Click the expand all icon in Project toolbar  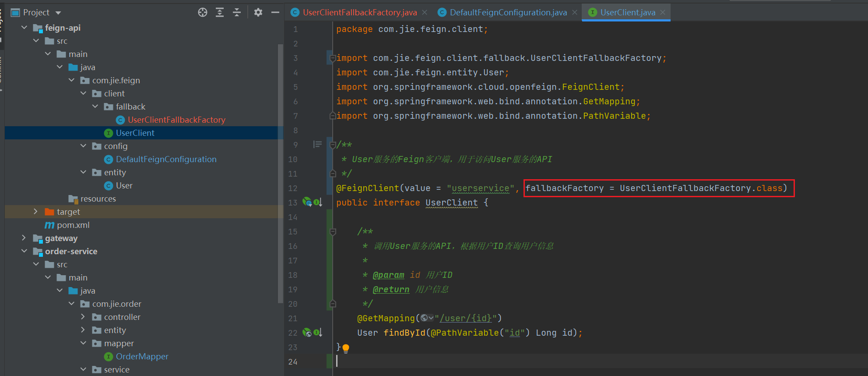click(220, 12)
